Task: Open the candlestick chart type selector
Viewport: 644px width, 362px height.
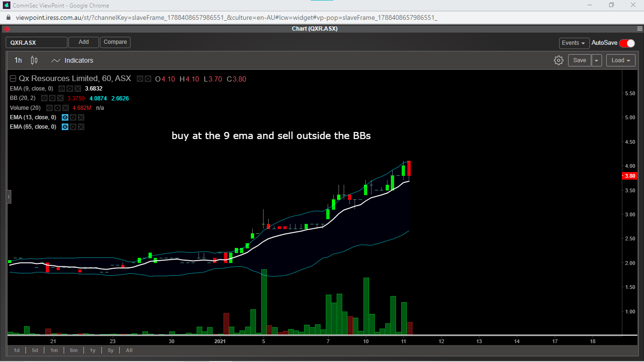Action: (34, 60)
